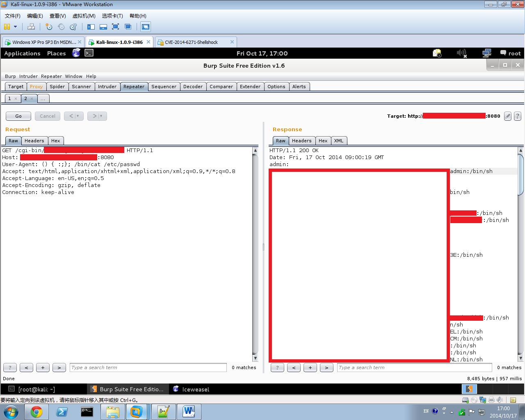Add a new Repeater tab with the ... tab
The height and width of the screenshot is (420, 525).
click(43, 98)
